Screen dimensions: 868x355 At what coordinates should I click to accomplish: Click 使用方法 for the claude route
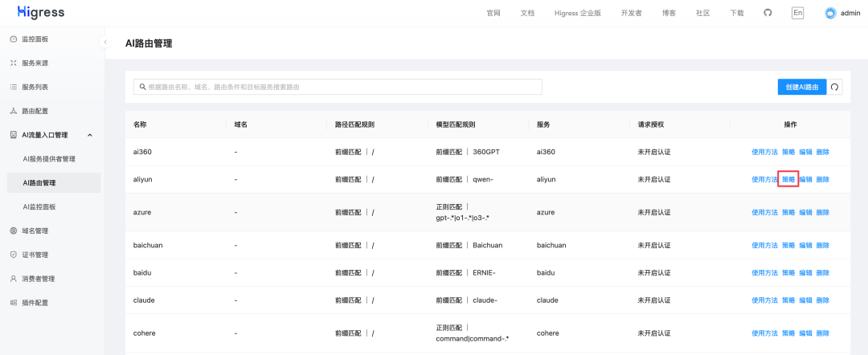pyautogui.click(x=764, y=300)
